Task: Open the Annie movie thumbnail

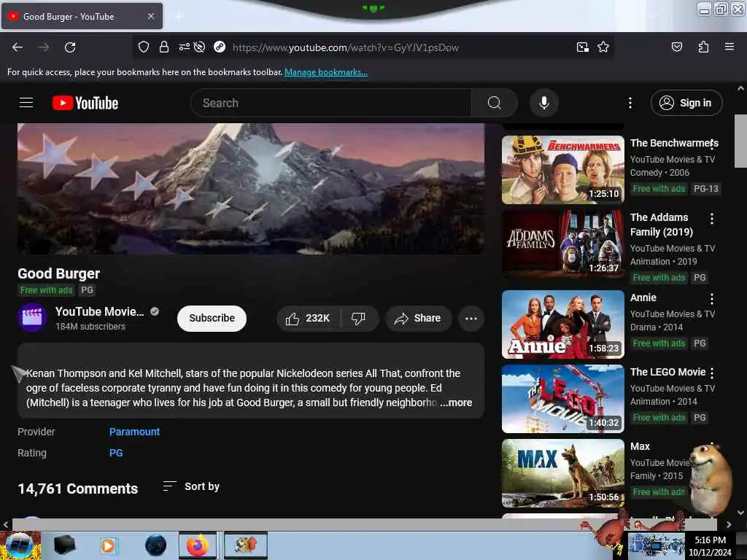Action: [x=562, y=324]
